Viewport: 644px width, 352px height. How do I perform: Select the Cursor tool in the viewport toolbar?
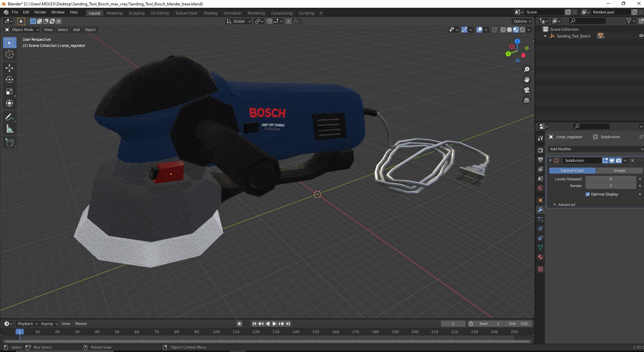click(x=9, y=54)
